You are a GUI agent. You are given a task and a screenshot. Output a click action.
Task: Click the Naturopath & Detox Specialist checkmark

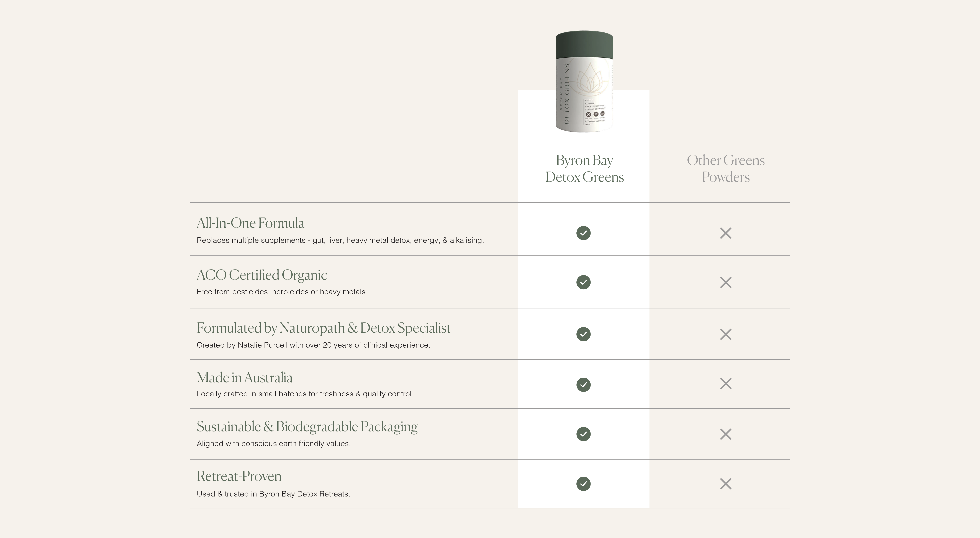[x=583, y=334]
